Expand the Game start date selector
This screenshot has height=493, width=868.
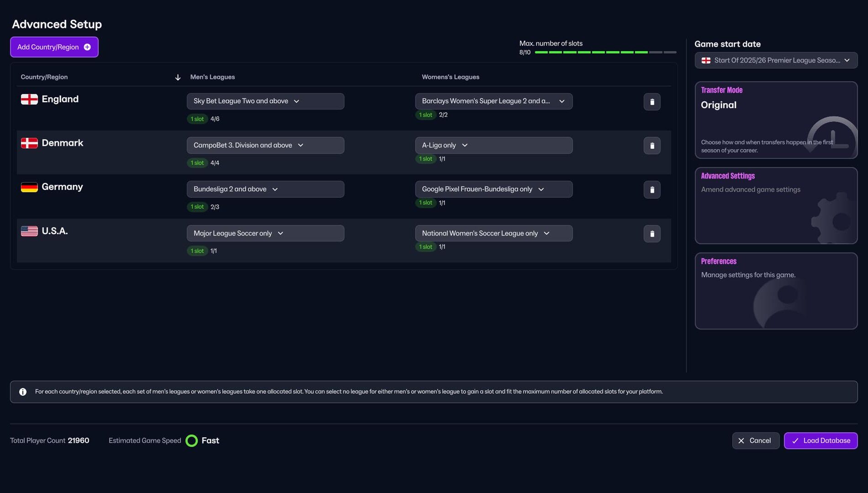coord(775,60)
